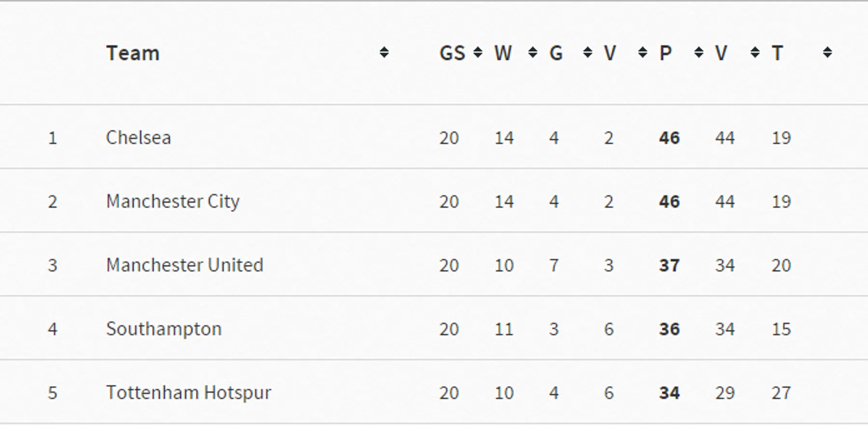Select Manchester United's 37 points value
This screenshot has width=868, height=425.
669,265
